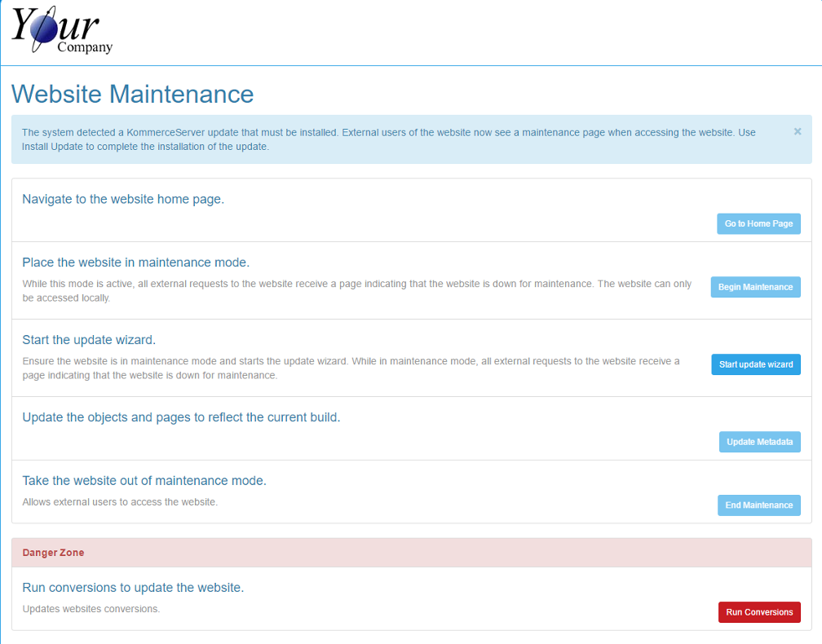Image resolution: width=822 pixels, height=644 pixels.
Task: Click 'Run conversions to update the website.' heading
Action: pos(133,588)
